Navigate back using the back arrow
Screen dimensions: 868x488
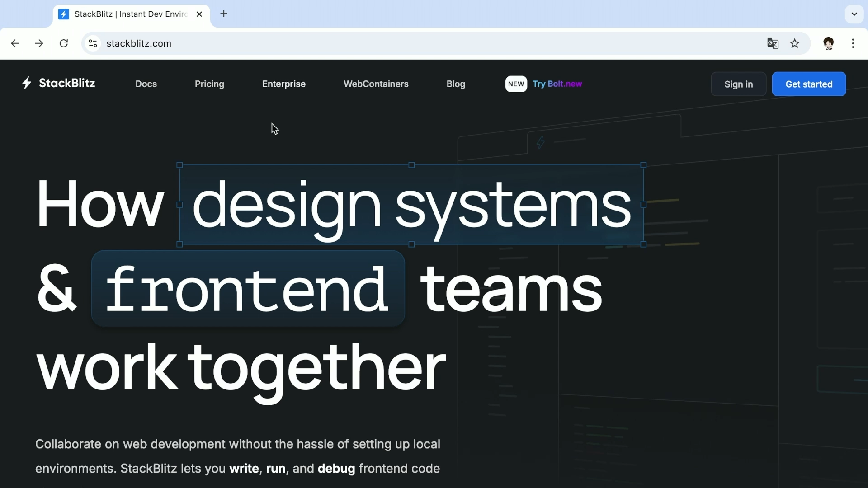tap(15, 43)
